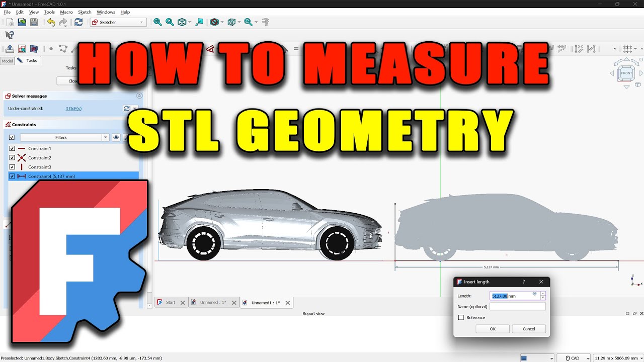Image resolution: width=644 pixels, height=362 pixels.
Task: Click the 3 DoF(s) link
Action: click(x=73, y=108)
